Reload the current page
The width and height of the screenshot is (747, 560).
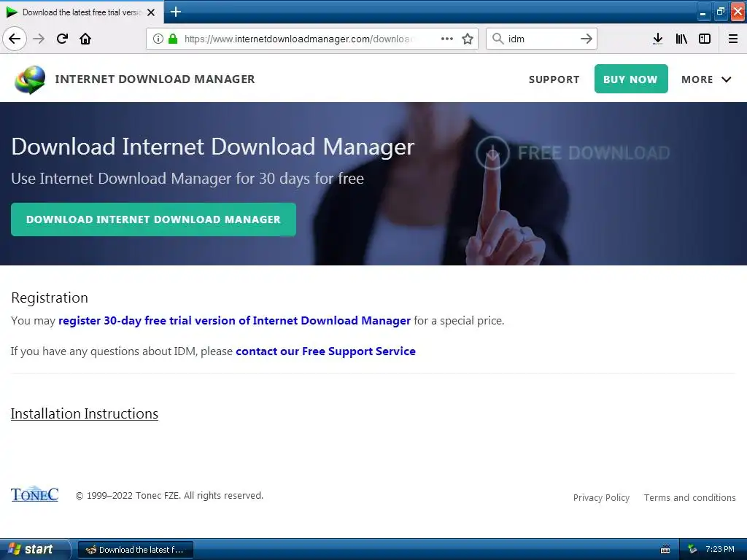coord(62,39)
